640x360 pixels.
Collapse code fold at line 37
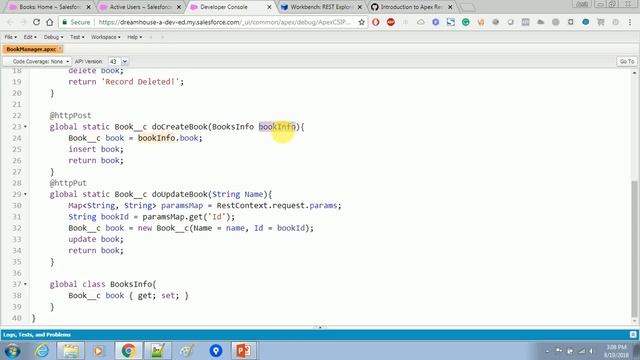tap(25, 284)
